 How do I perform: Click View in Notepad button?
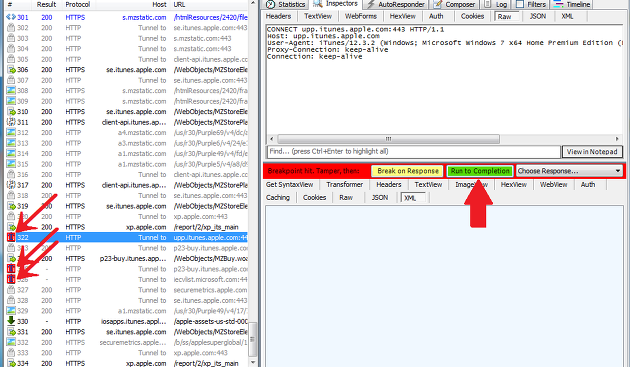(x=592, y=152)
